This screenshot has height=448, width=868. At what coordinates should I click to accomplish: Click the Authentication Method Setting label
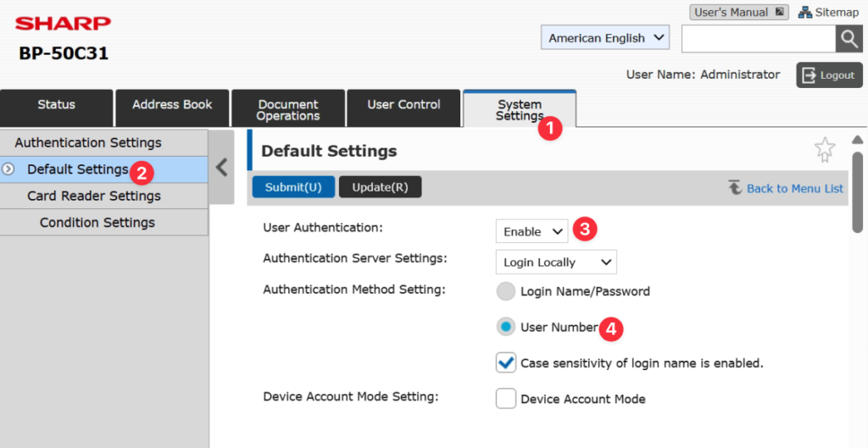[354, 290]
